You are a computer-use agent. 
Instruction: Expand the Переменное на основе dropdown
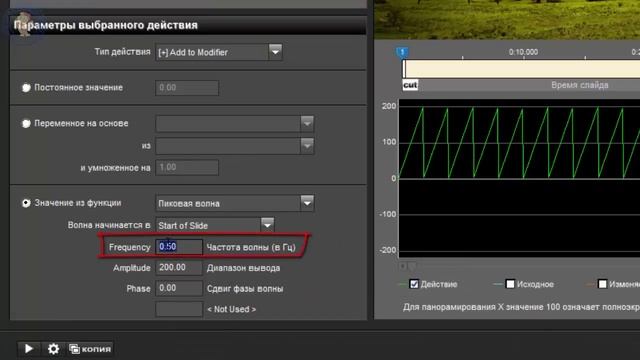click(307, 123)
